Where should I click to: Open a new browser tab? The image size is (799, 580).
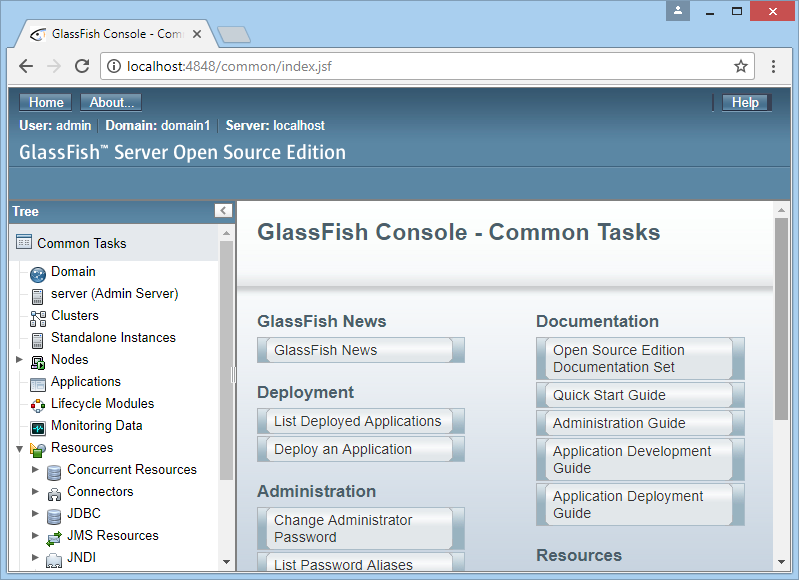coord(234,35)
